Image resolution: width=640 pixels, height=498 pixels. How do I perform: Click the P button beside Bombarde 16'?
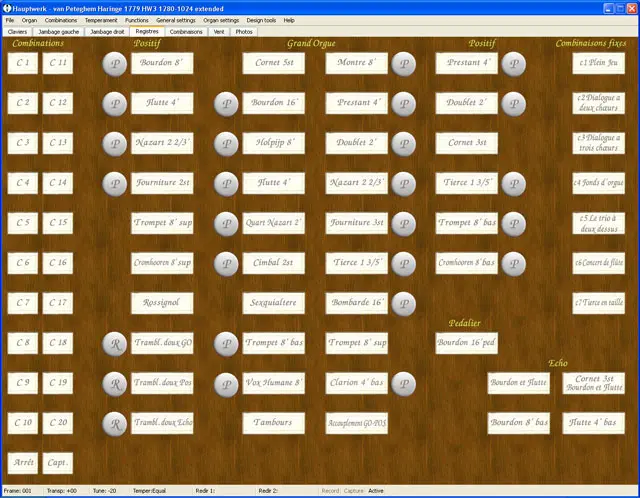(x=403, y=303)
